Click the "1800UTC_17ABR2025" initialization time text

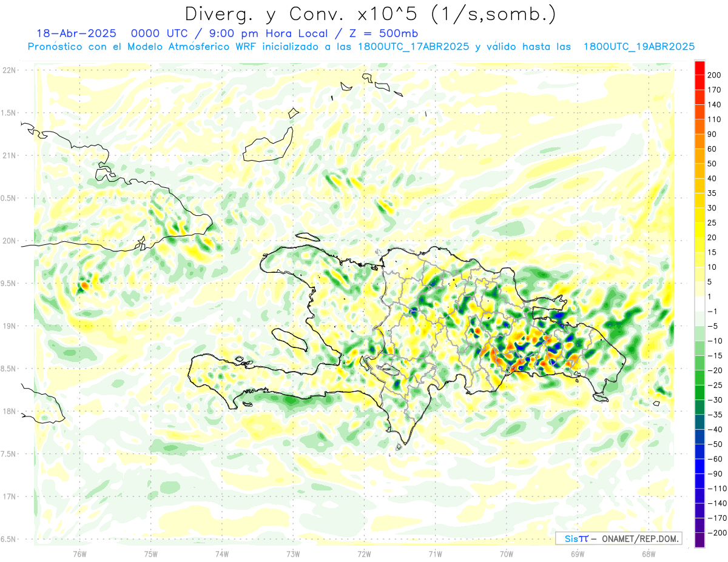coord(413,47)
